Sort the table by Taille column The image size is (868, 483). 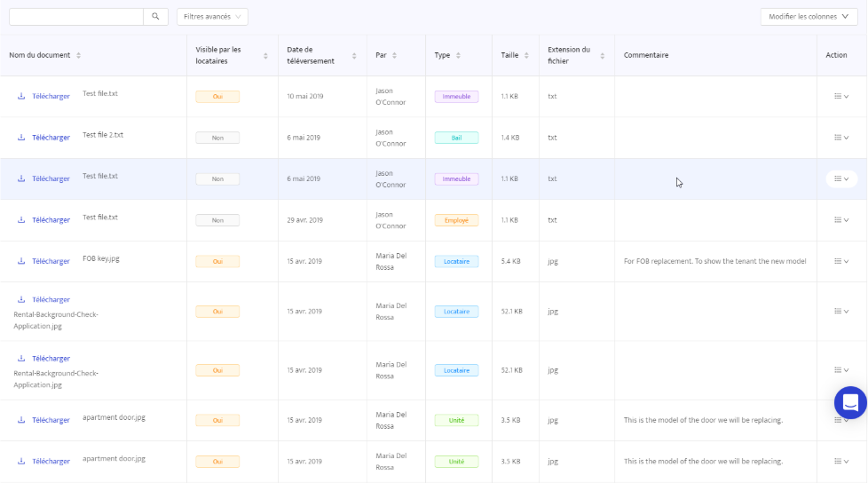(x=526, y=55)
